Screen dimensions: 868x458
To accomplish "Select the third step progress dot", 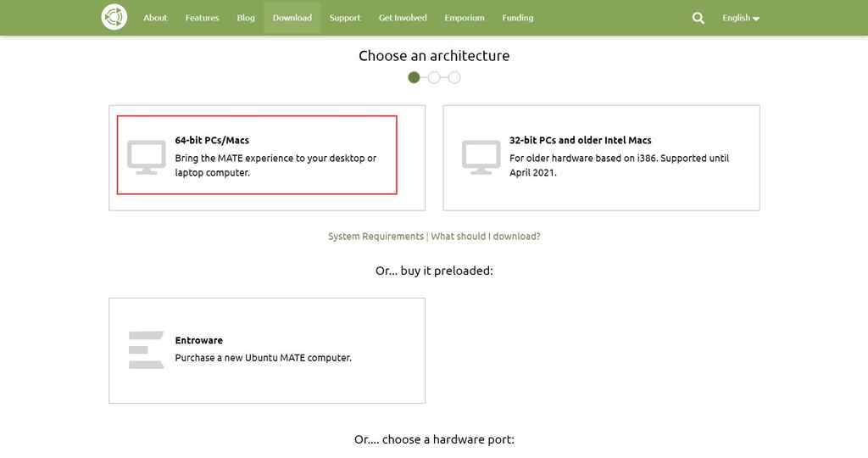I will tap(454, 77).
